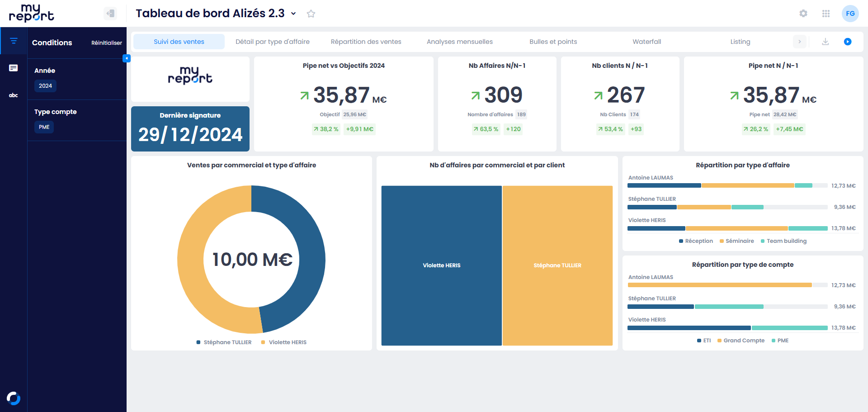Viewport: 868px width, 412px height.
Task: Expand the dashboard title dropdown chevron
Action: (293, 14)
